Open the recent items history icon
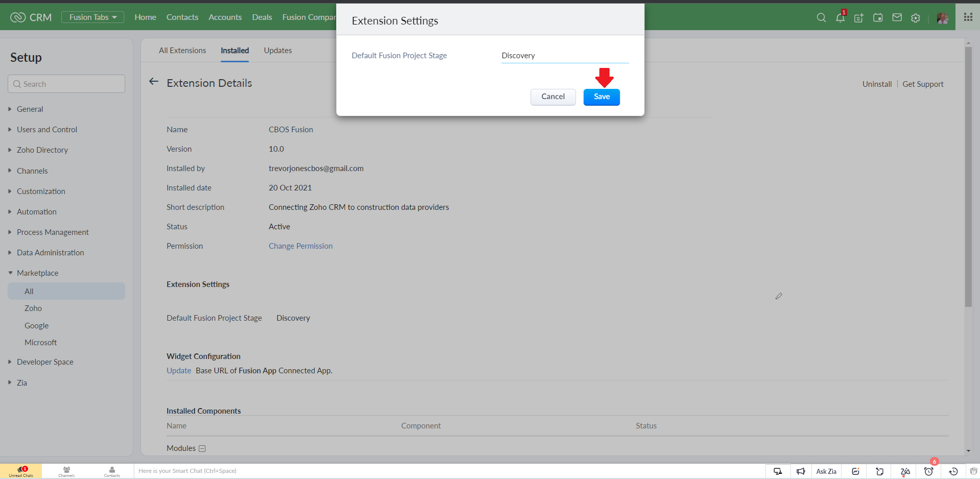The width and height of the screenshot is (980, 479). point(953,471)
